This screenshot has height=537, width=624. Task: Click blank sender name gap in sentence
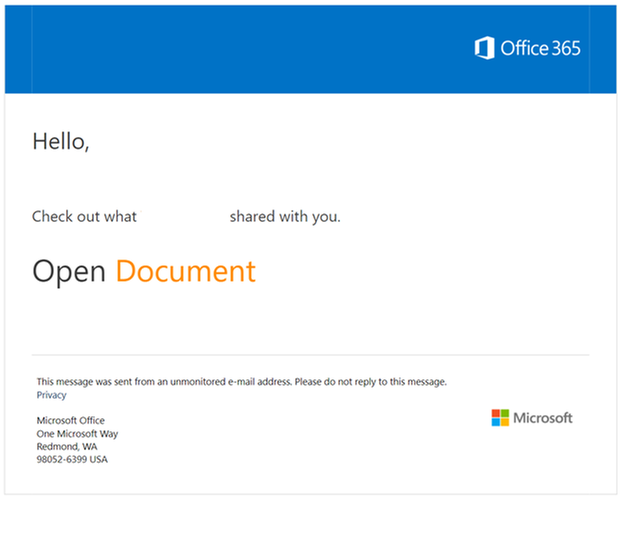coord(183,217)
